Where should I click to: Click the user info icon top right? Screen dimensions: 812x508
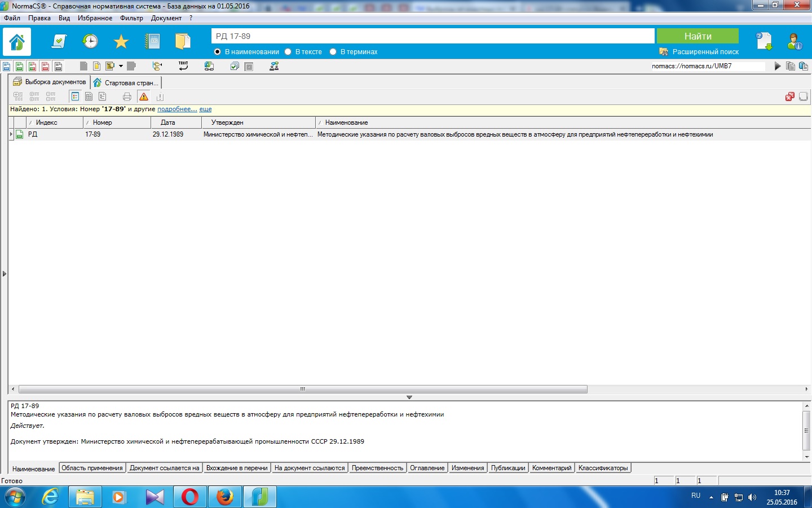coord(795,41)
